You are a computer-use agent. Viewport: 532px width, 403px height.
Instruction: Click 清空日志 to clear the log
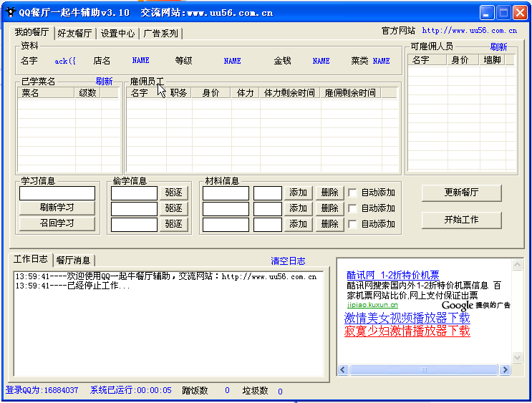288,261
